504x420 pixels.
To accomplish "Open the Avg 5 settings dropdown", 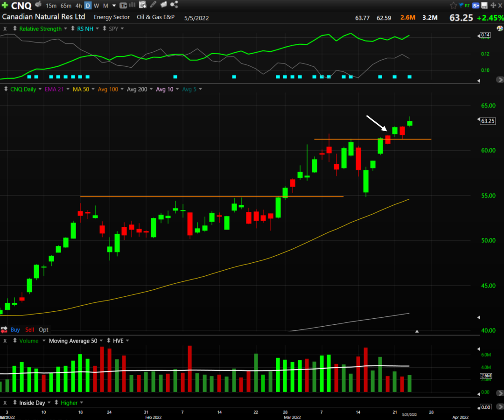I will point(201,89).
